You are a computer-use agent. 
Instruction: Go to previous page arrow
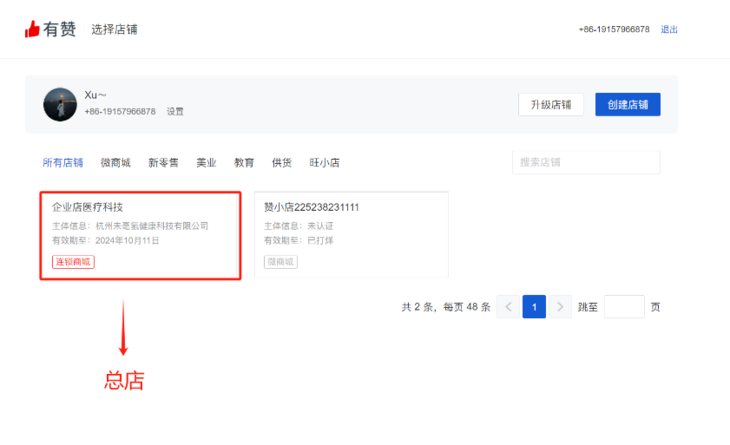click(508, 307)
